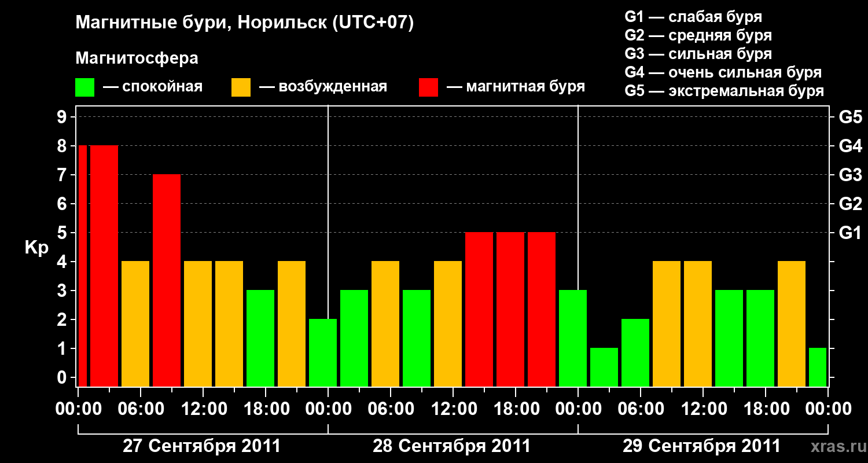
Task: Click the 'G1 — слабая буря' legend line
Action: tap(693, 17)
